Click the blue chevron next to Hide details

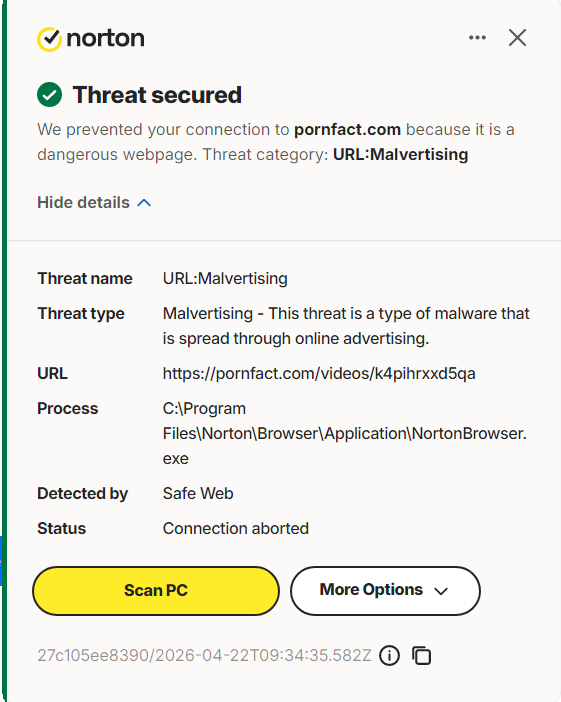coord(144,203)
